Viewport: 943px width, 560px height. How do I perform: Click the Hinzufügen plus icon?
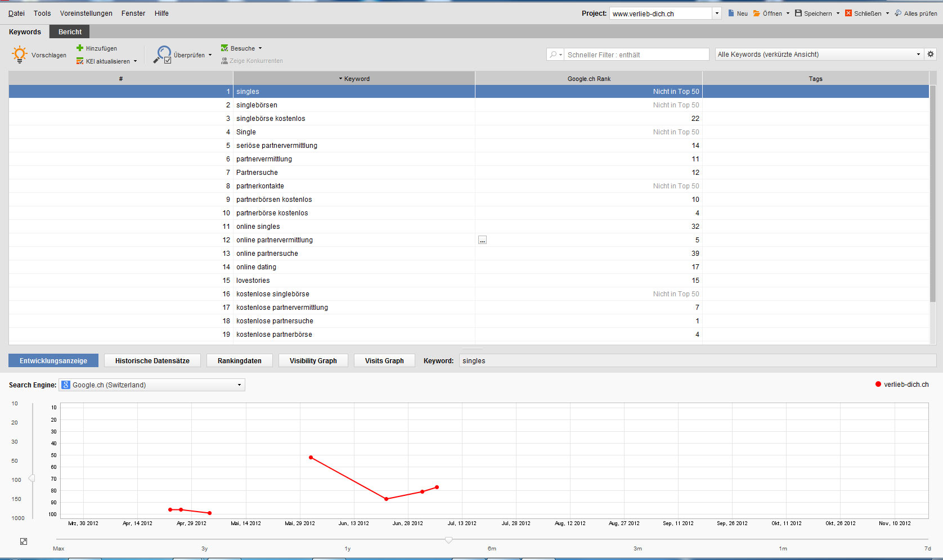coord(80,48)
